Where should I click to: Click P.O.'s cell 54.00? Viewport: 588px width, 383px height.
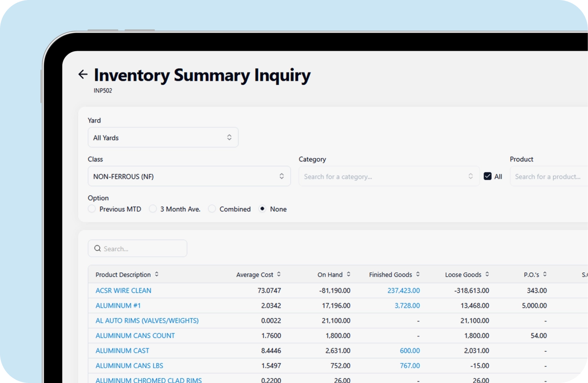[x=539, y=336]
